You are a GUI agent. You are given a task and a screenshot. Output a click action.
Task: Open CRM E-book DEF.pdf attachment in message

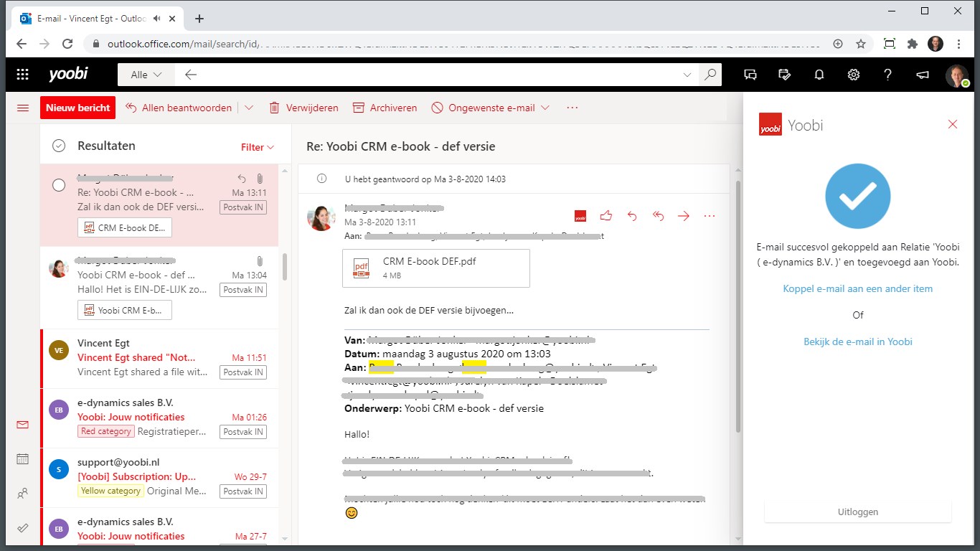[436, 268]
